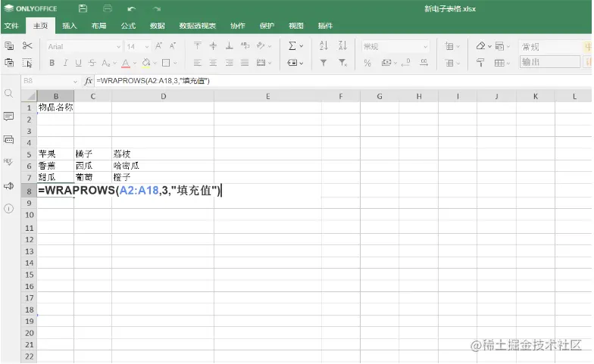Open the font color dropdown arrow
The height and width of the screenshot is (364, 594).
point(135,64)
